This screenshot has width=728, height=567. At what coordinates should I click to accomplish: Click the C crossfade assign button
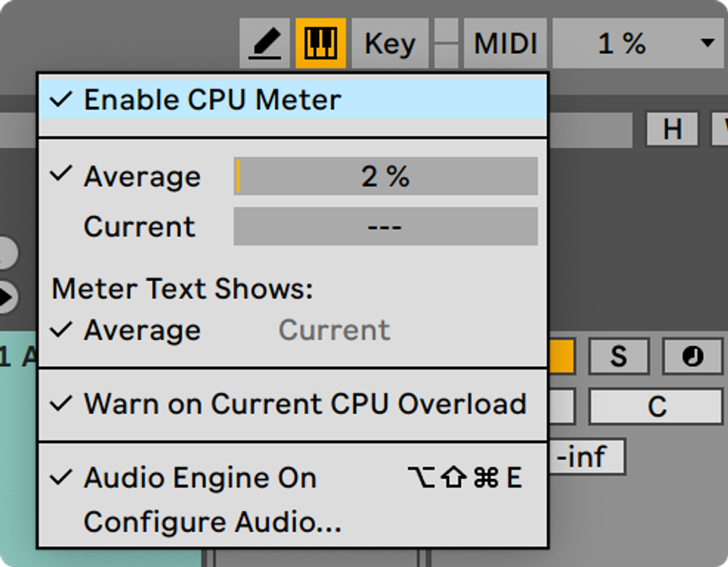655,405
